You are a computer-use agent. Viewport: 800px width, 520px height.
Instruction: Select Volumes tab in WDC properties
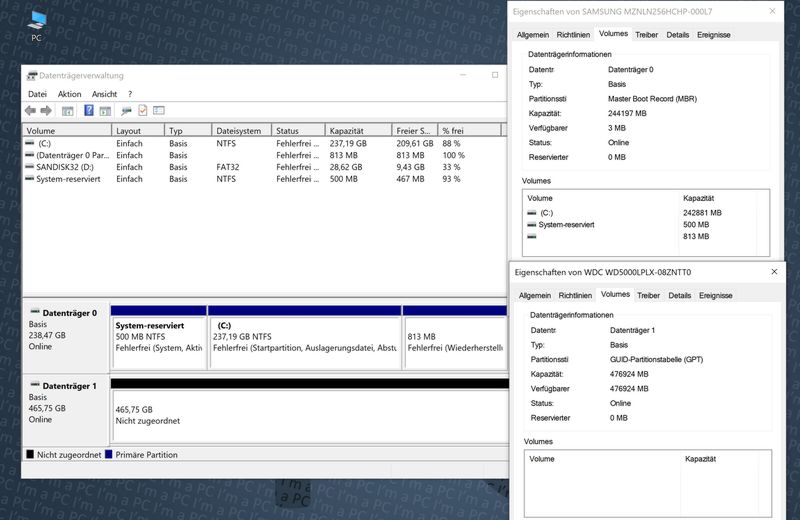point(615,294)
